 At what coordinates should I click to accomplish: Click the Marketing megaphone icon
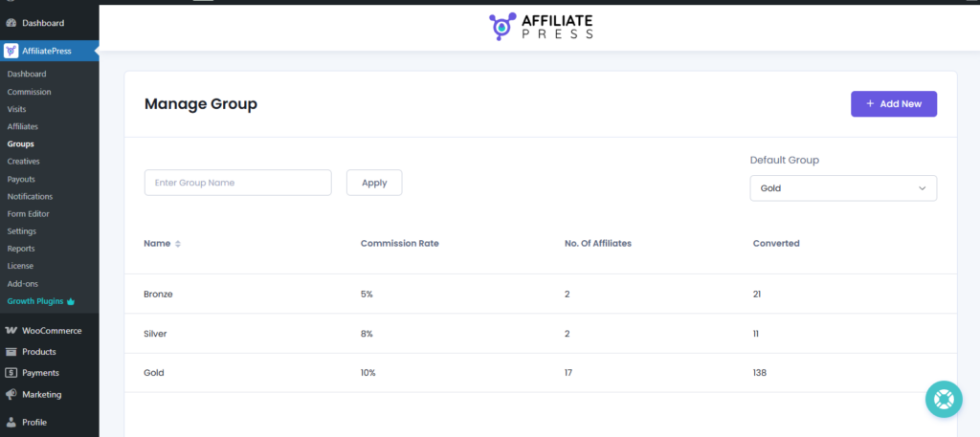pyautogui.click(x=11, y=394)
